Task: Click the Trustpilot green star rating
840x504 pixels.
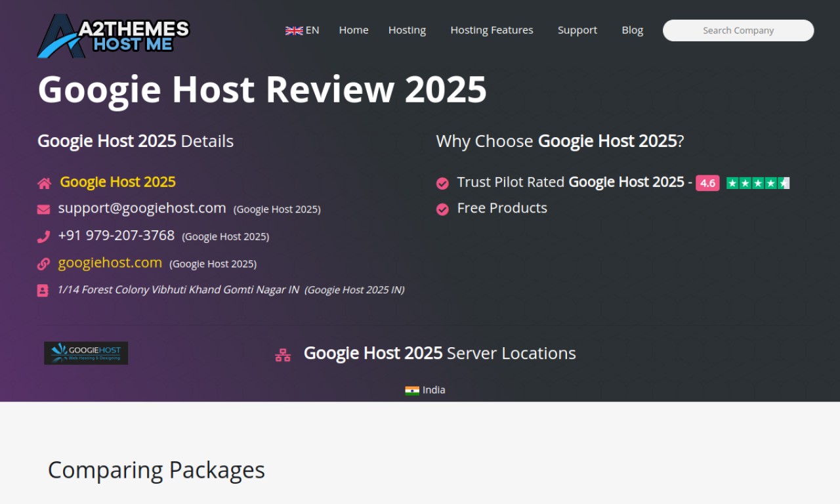Action: [x=758, y=183]
